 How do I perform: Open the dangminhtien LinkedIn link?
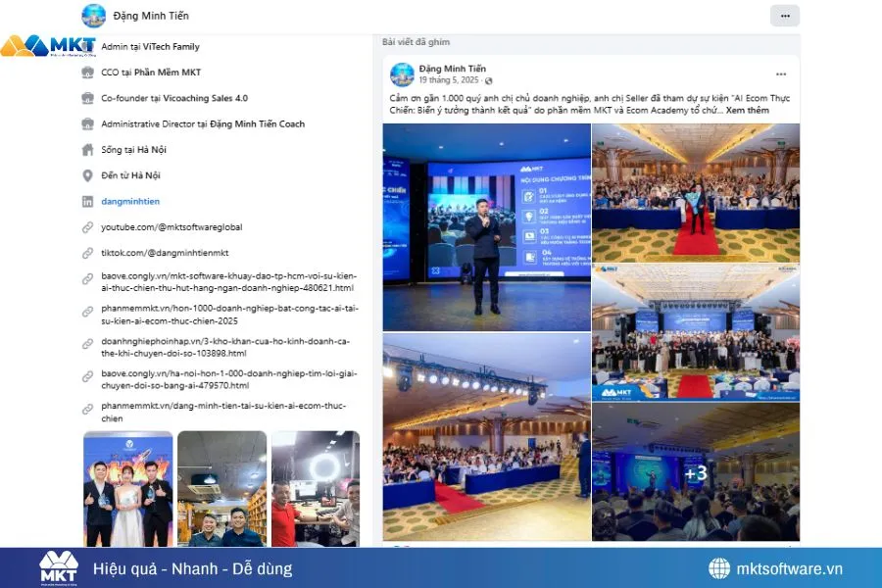(129, 201)
